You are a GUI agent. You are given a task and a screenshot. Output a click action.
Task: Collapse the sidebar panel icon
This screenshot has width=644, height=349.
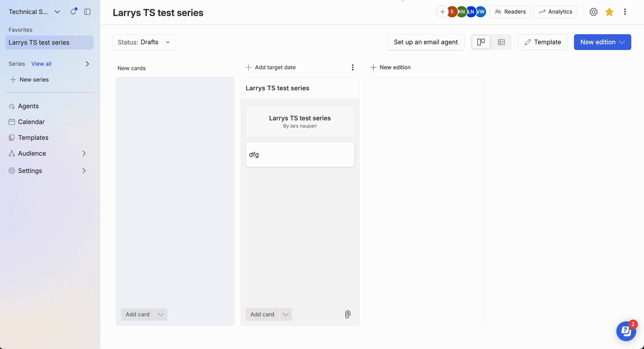click(x=87, y=12)
